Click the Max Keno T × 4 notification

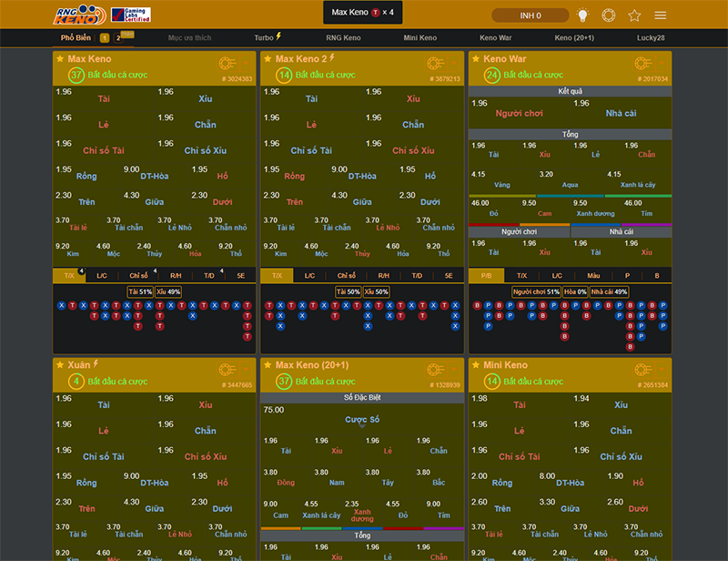tap(362, 13)
